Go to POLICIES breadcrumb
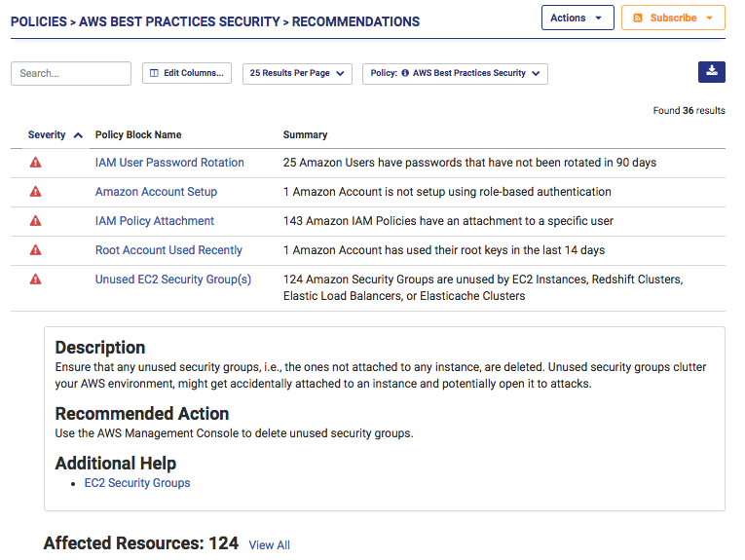Image resolution: width=745 pixels, height=560 pixels. tap(39, 21)
